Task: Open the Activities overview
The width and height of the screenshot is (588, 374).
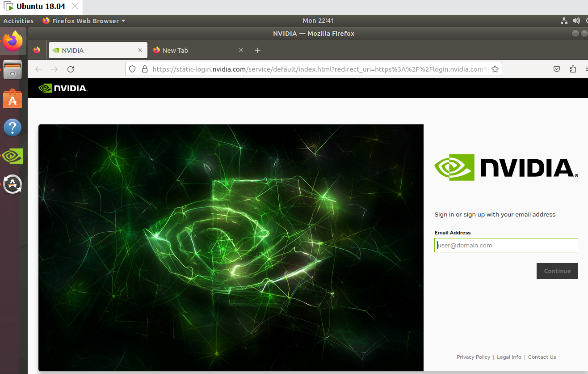Action: [x=18, y=21]
